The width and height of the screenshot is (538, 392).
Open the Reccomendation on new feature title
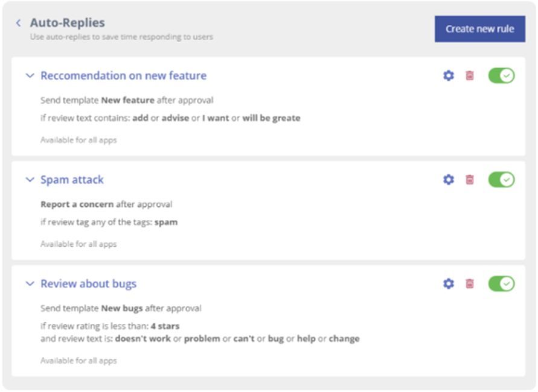click(x=123, y=76)
